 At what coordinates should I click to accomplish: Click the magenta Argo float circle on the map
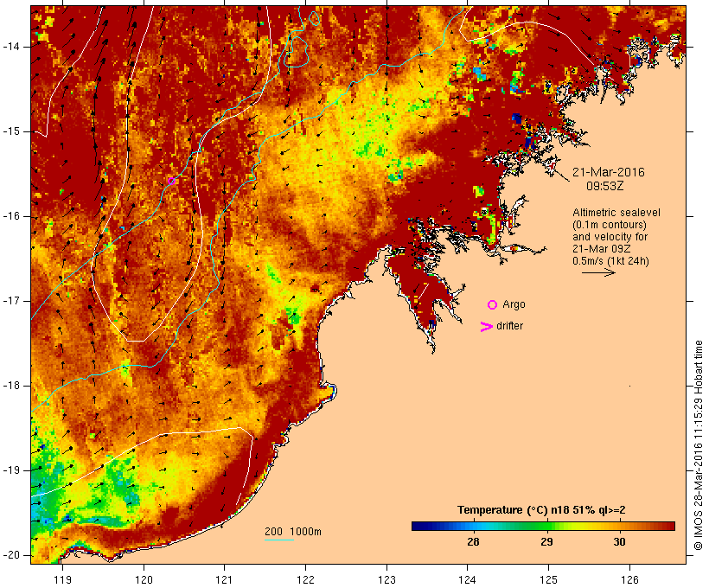171,182
